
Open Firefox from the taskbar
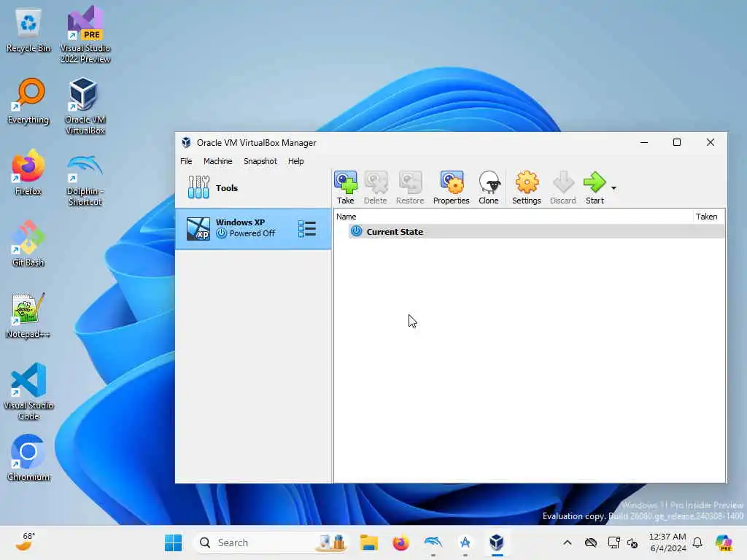coord(400,542)
